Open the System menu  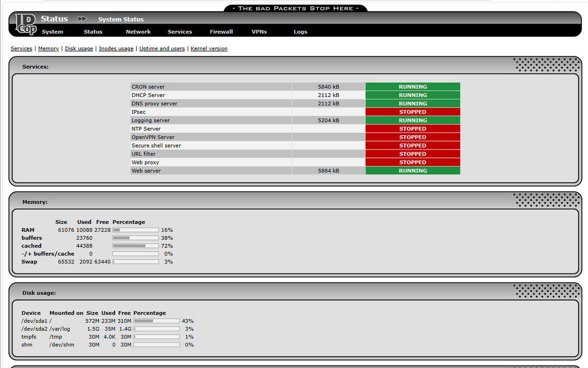pyautogui.click(x=52, y=32)
